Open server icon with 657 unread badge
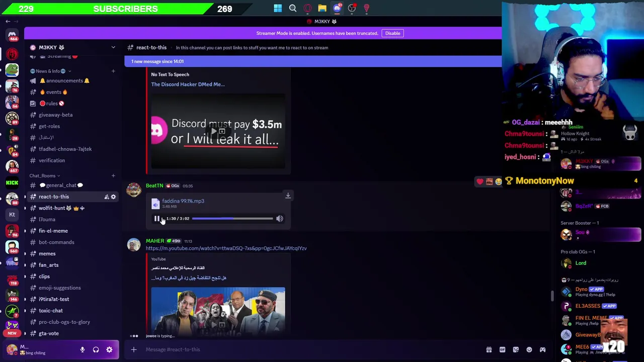The image size is (644, 362). click(x=12, y=165)
